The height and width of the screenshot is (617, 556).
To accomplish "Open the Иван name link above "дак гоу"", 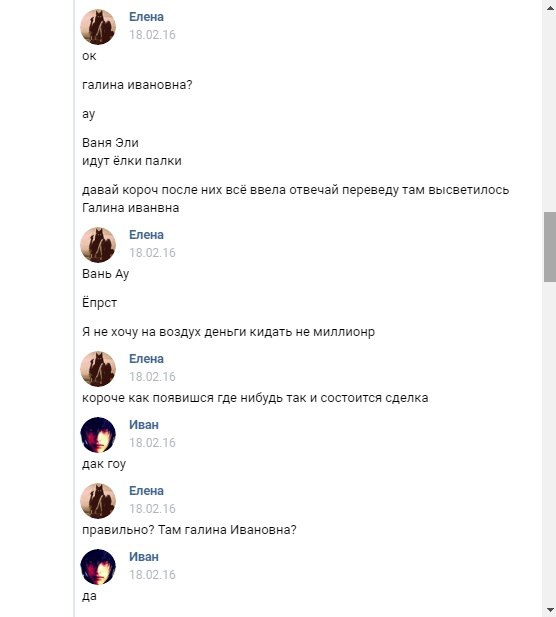I will pyautogui.click(x=144, y=425).
